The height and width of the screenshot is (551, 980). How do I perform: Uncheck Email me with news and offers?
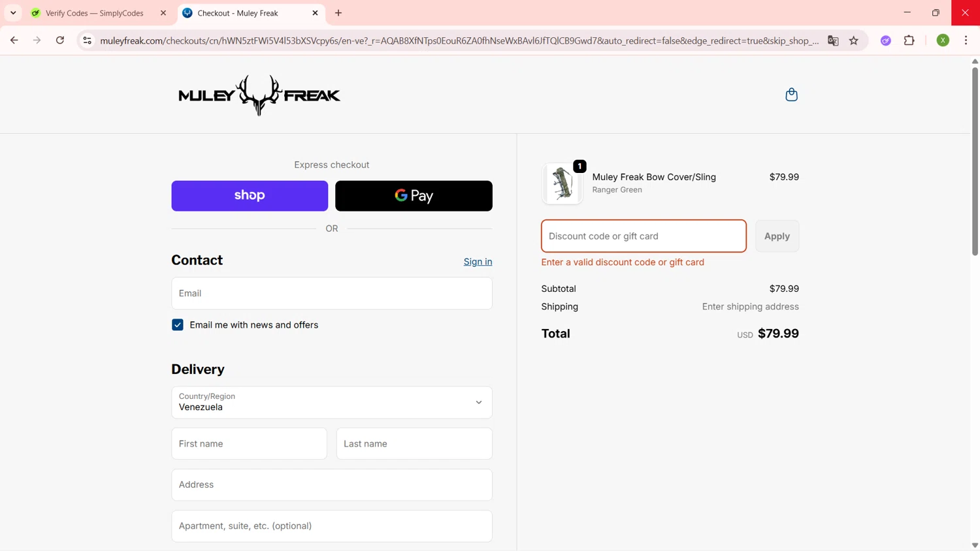coord(178,325)
